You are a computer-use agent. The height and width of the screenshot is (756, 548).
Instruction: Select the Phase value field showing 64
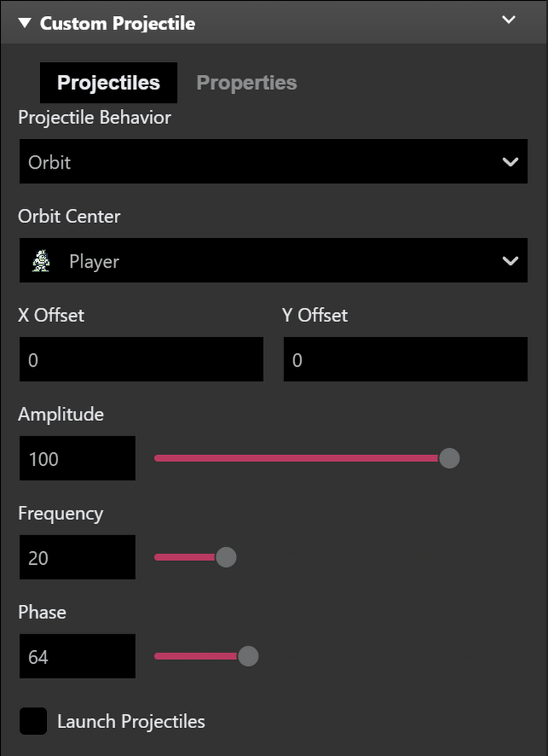[x=77, y=656]
